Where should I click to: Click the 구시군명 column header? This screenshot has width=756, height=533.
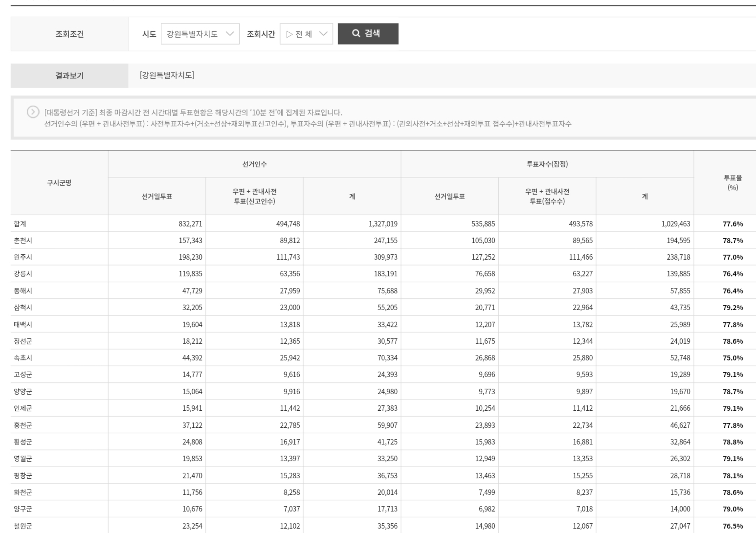coord(59,183)
